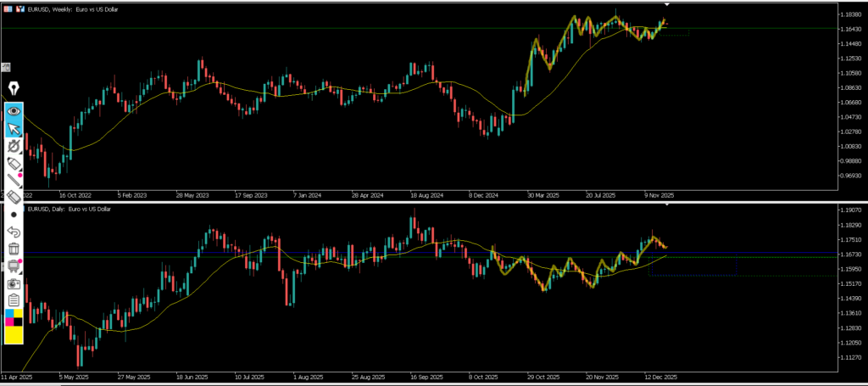Viewport: 868px width, 386px height.
Task: Open the clipboard notes icon
Action: (x=14, y=299)
